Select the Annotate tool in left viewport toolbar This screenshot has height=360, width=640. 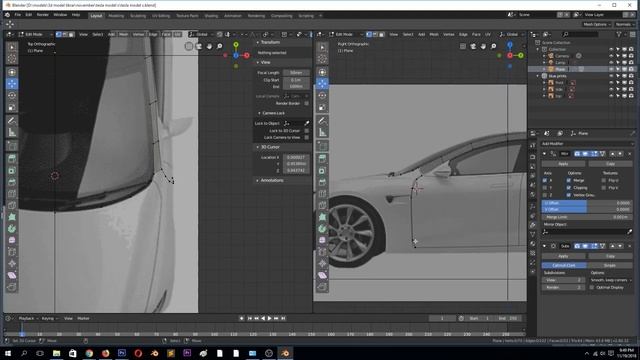pos(12,120)
